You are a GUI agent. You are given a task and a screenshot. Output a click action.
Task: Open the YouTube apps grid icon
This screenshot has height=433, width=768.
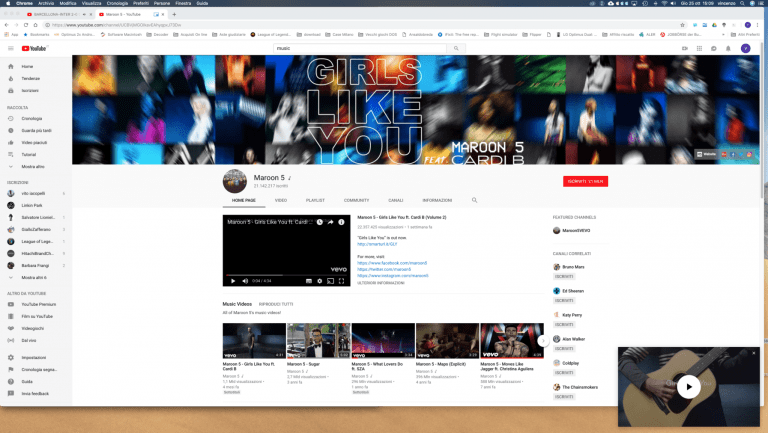(699, 48)
